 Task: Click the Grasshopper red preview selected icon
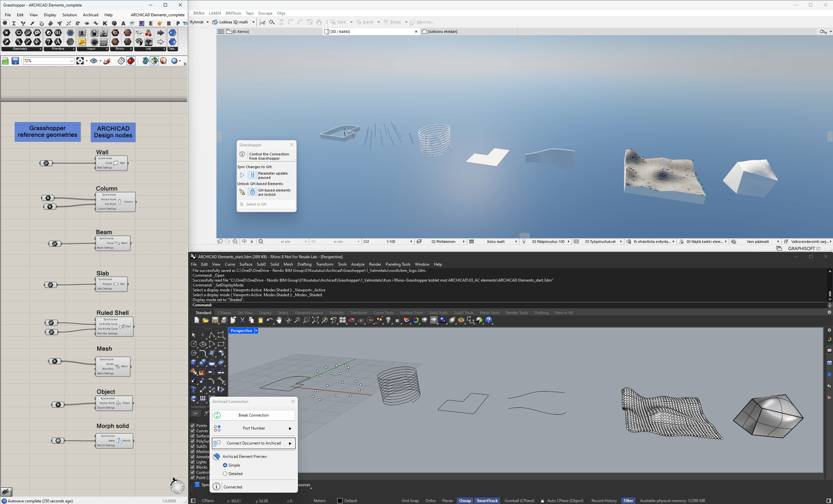tap(131, 61)
